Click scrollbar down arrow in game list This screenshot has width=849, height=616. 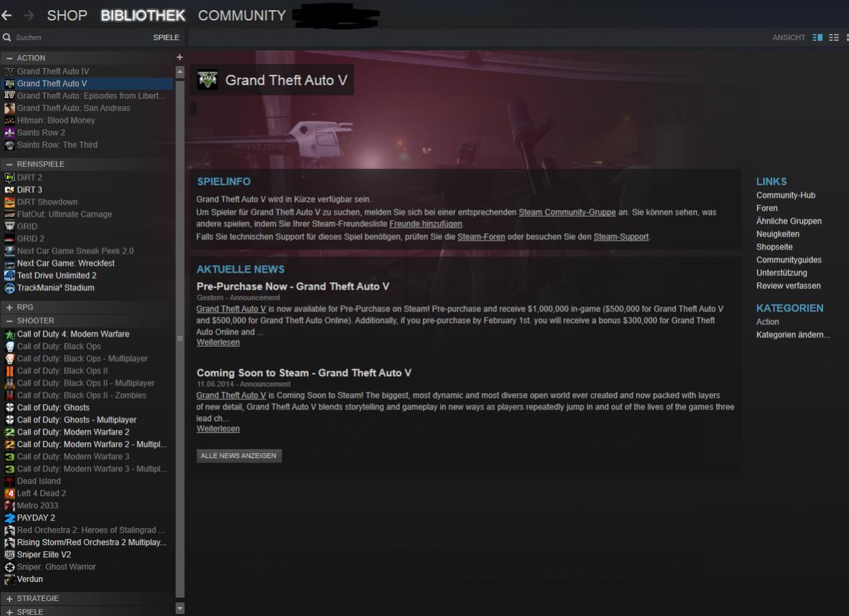point(180,608)
